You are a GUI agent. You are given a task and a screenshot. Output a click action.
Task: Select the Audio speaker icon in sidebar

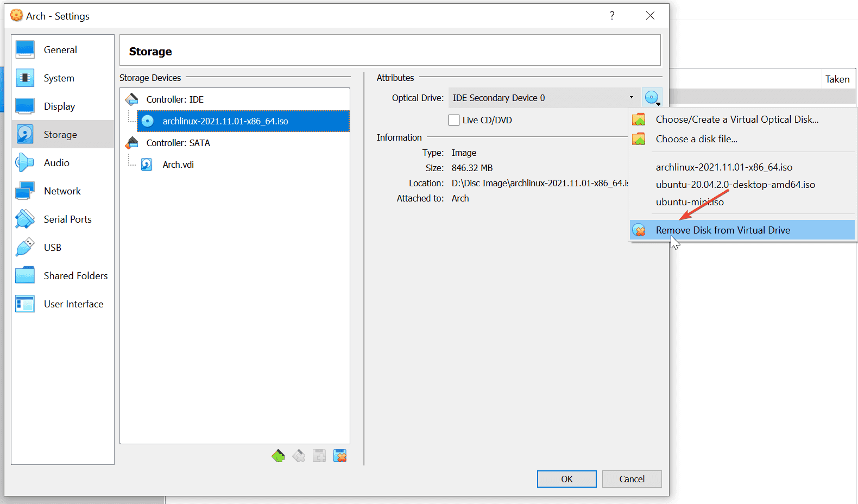(x=25, y=162)
